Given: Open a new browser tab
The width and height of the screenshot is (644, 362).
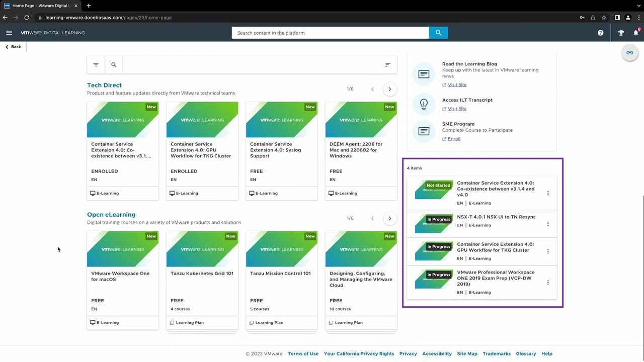Looking at the screenshot, I should tap(89, 6).
